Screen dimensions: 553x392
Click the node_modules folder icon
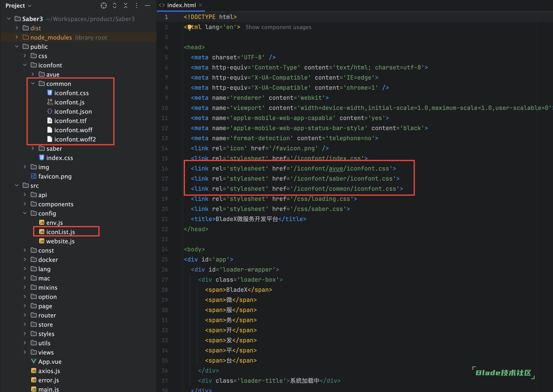tap(26, 37)
